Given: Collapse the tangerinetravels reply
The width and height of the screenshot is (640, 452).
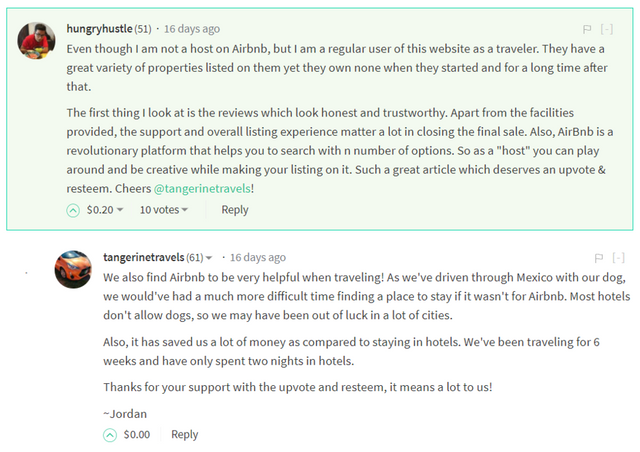Looking at the screenshot, I should [x=618, y=258].
